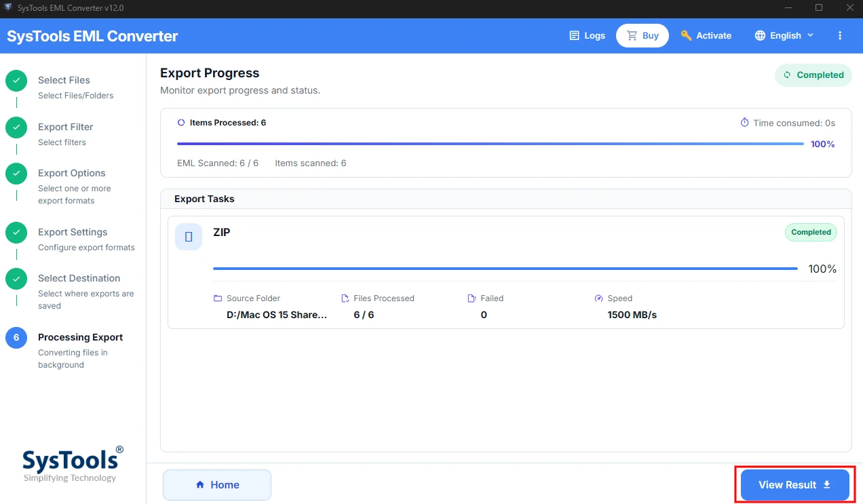Click the Select Destination step label
863x504 pixels.
(x=79, y=278)
